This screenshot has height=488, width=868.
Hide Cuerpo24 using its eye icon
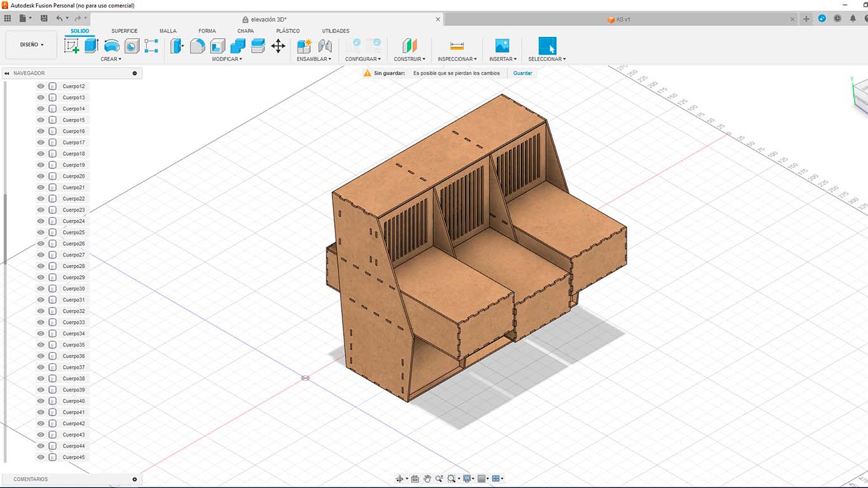coord(41,221)
